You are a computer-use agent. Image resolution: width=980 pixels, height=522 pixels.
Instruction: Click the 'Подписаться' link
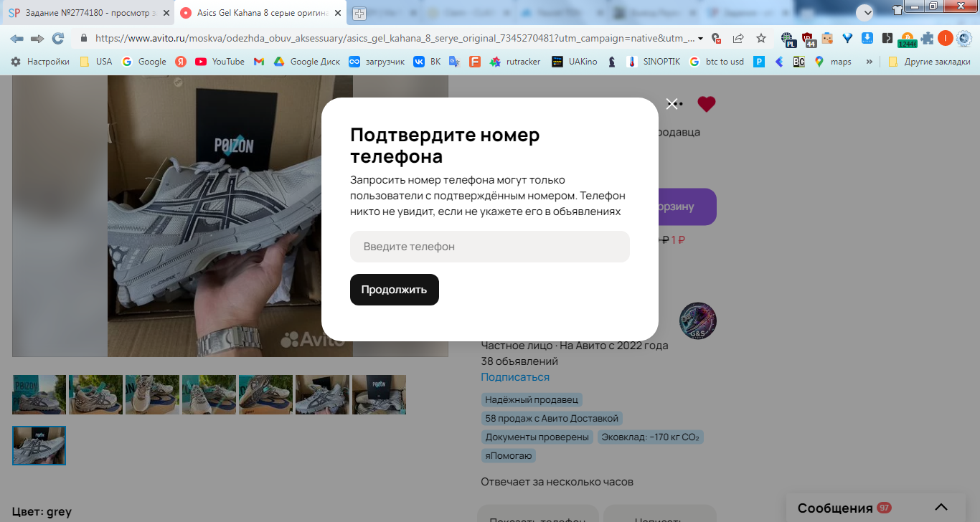point(515,377)
